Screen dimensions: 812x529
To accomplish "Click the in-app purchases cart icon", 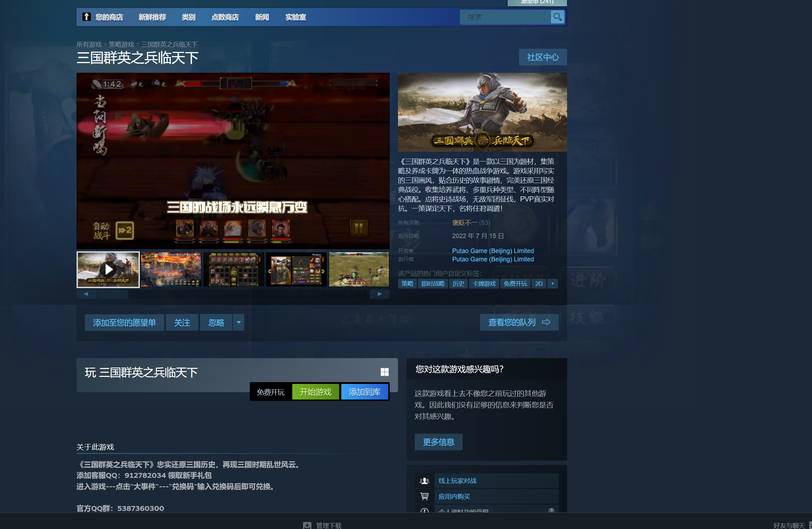I will pos(424,497).
